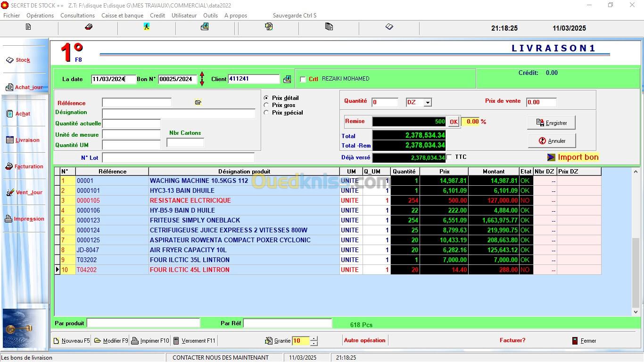This screenshot has height=362, width=644.
Task: Expand the DZ unit dropdown
Action: coord(427,102)
